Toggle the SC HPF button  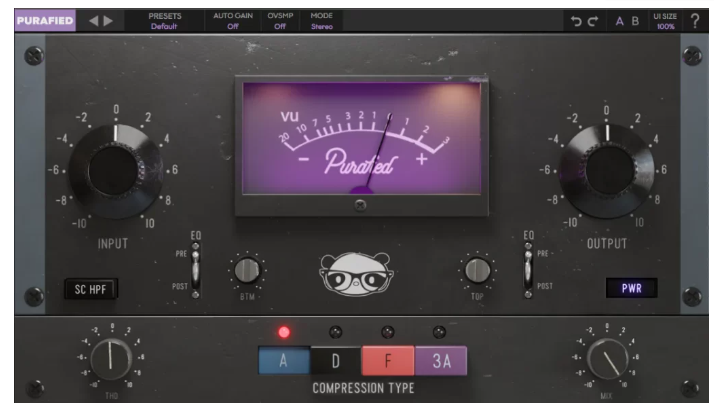point(91,289)
